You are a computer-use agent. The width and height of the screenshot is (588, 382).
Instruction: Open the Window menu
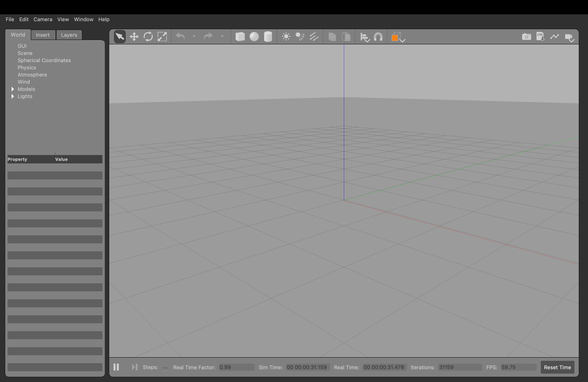(x=84, y=19)
